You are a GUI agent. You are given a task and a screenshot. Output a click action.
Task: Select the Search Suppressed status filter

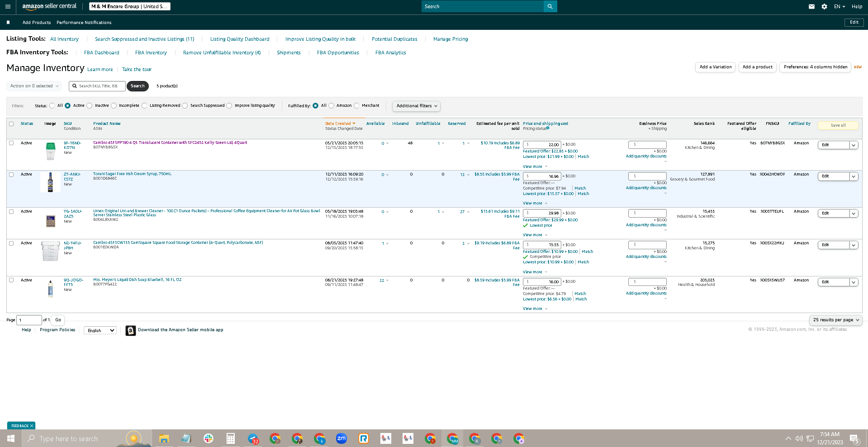click(x=185, y=106)
